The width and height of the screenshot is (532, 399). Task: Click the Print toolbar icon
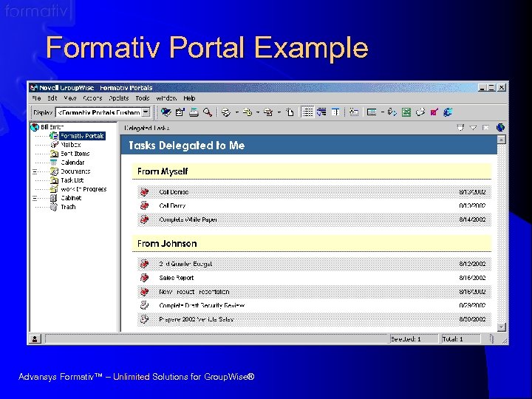[x=194, y=112]
